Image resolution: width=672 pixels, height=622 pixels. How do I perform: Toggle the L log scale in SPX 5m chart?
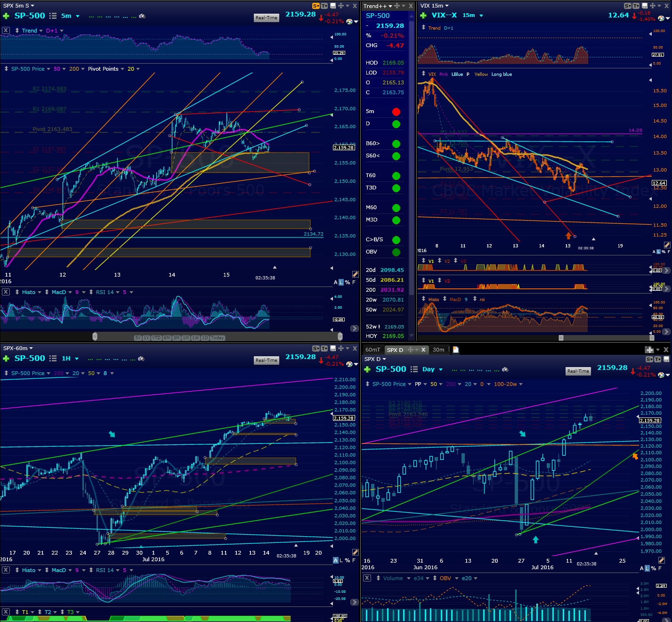pos(341,282)
